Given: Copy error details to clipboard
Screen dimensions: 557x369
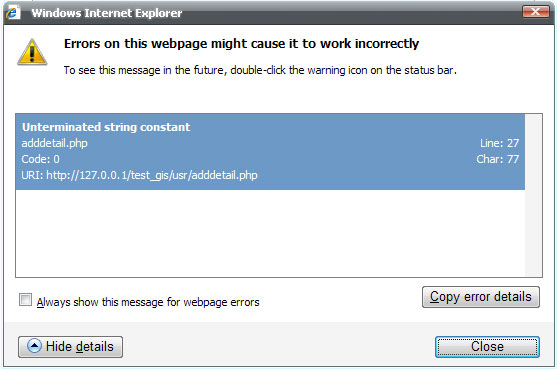Looking at the screenshot, I should (481, 297).
